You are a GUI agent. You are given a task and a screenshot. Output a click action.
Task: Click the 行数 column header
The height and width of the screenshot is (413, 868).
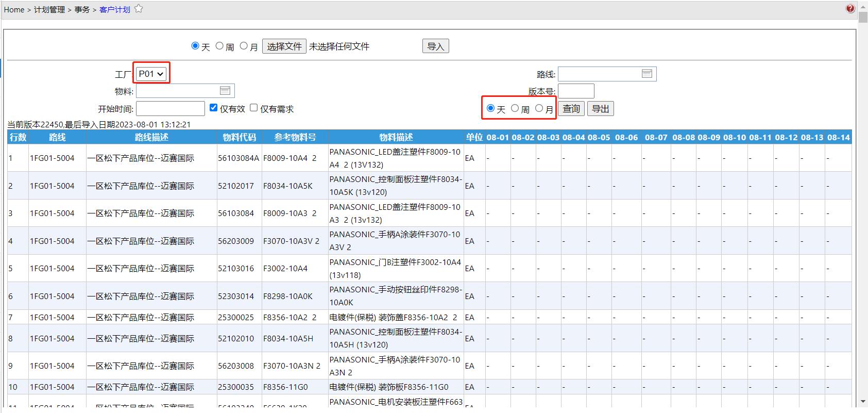click(x=18, y=137)
